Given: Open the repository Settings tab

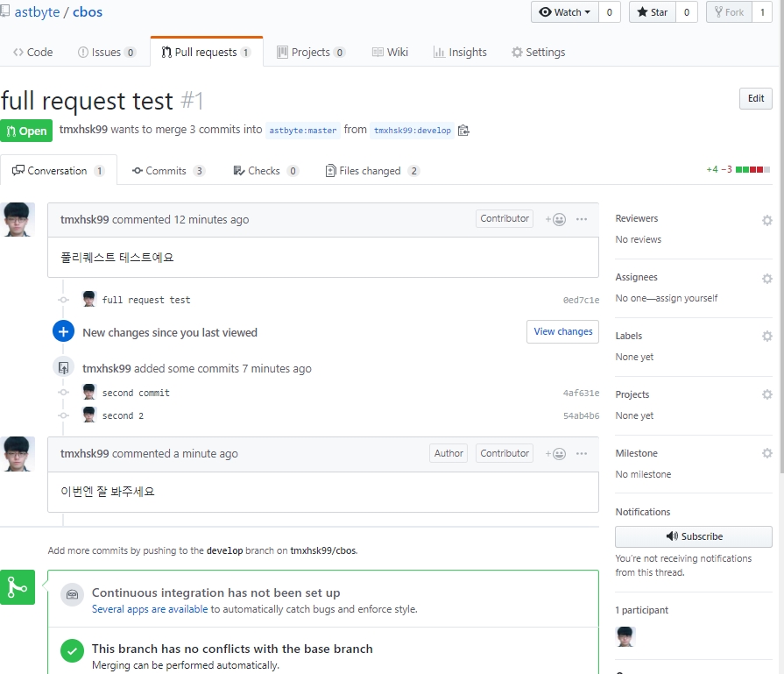Looking at the screenshot, I should 539,52.
